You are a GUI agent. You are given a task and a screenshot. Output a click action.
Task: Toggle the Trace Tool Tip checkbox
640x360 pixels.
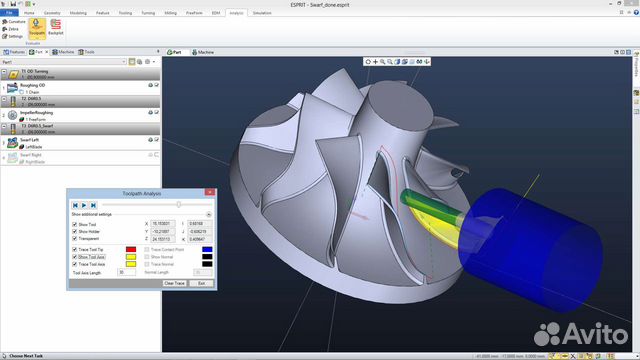(75, 249)
